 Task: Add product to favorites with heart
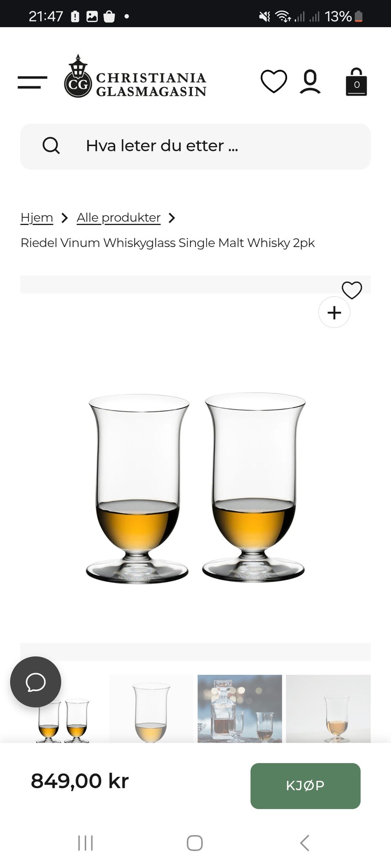click(x=352, y=290)
